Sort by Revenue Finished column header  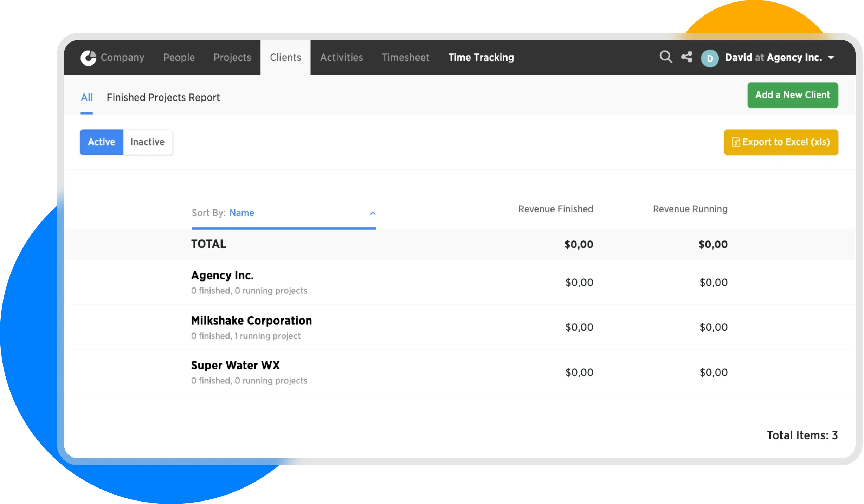(555, 209)
